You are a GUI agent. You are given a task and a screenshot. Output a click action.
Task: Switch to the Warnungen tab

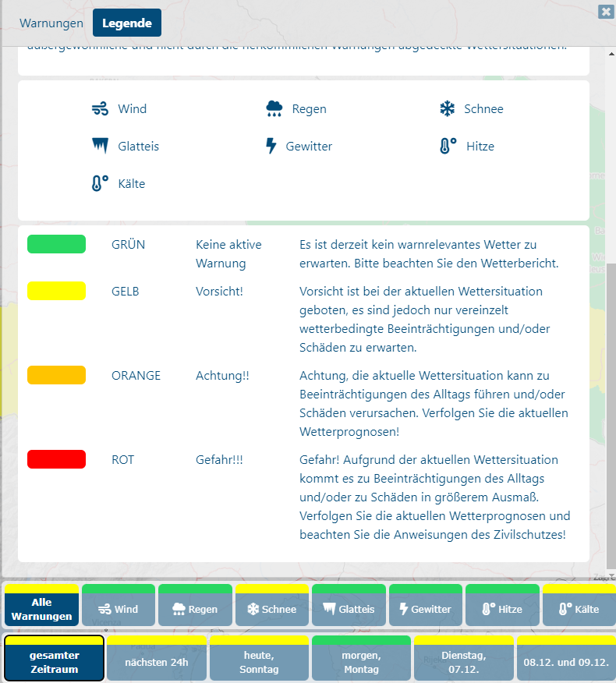click(x=51, y=23)
